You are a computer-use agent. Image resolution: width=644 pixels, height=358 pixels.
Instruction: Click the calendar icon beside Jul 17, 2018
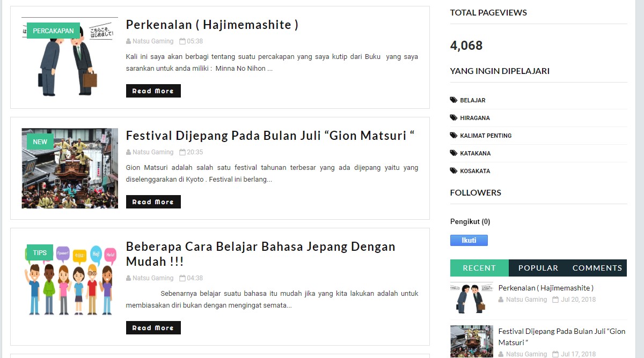click(x=555, y=354)
